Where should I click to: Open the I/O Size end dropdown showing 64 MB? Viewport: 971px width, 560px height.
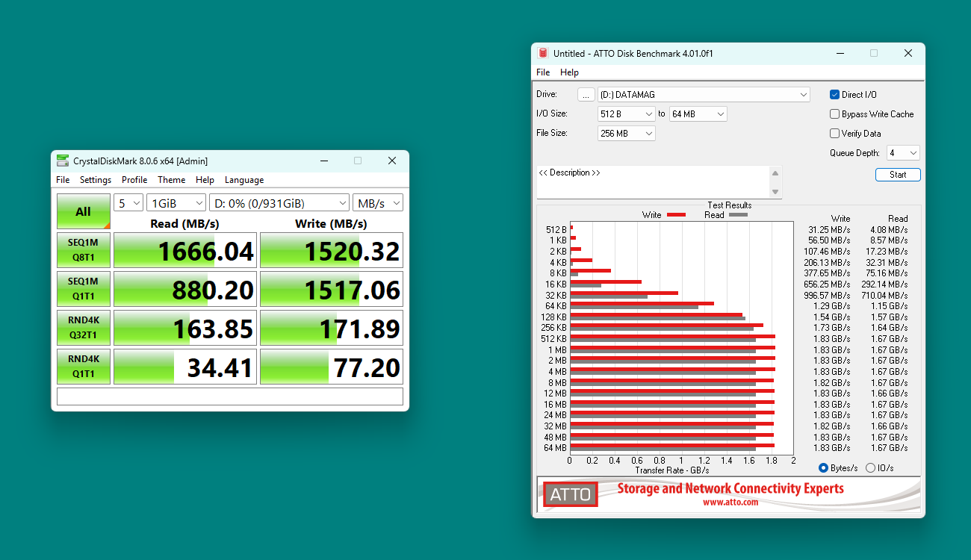pos(698,114)
